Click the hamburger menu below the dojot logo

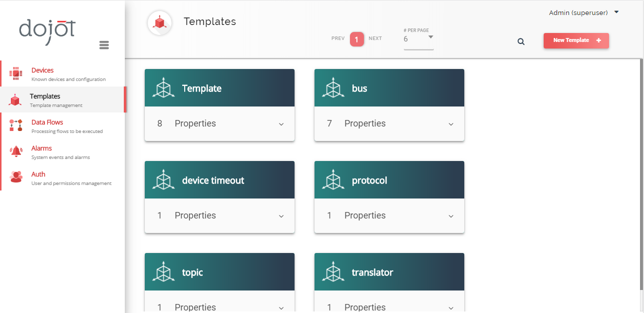[x=104, y=44]
